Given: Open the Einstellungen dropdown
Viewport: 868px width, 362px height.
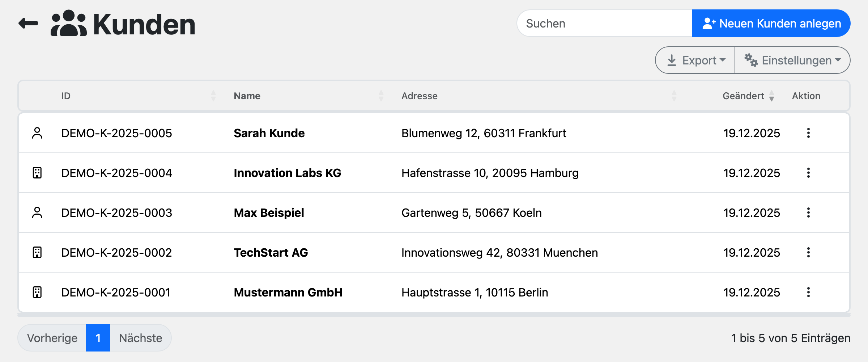Looking at the screenshot, I should [x=792, y=60].
